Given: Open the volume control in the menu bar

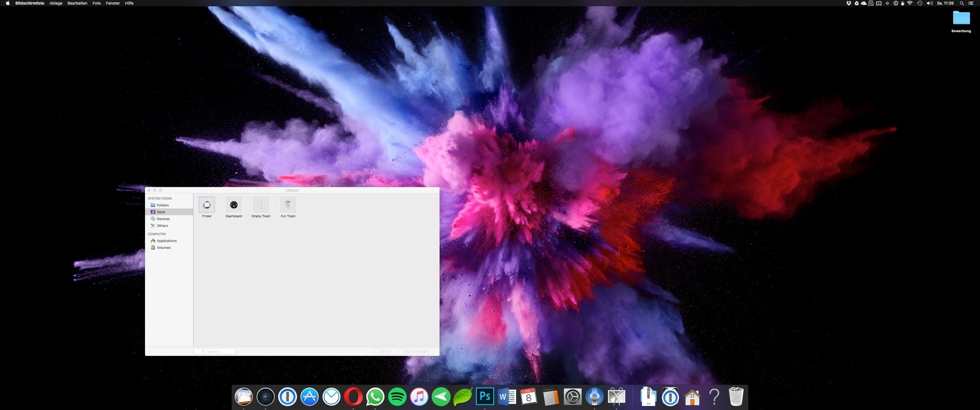Looking at the screenshot, I should pyautogui.click(x=929, y=3).
